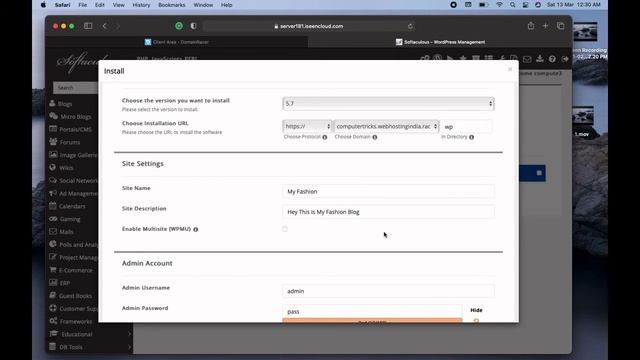Open macOS Spotlight search icon
Viewport: 640px width, 360px height.
(x=512, y=5)
